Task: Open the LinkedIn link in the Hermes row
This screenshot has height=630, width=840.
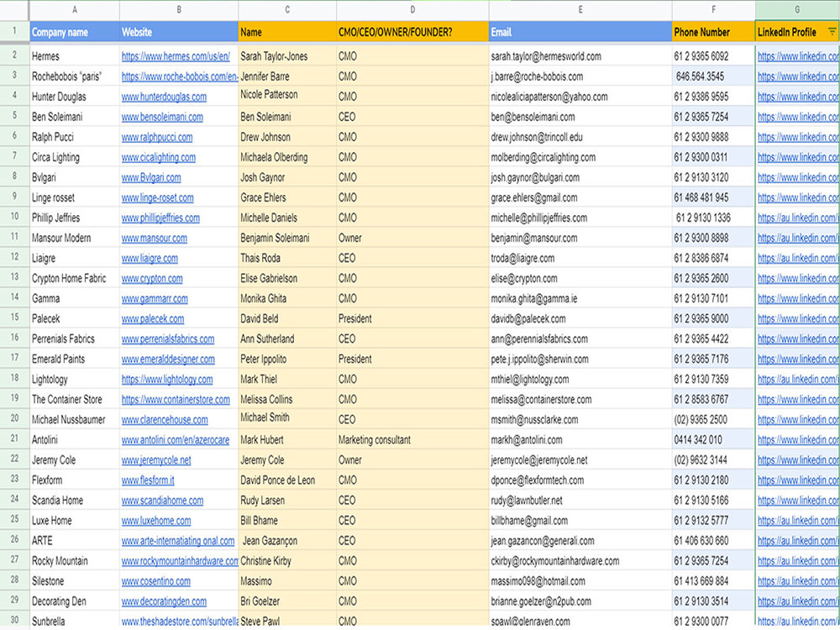Action: pos(798,56)
